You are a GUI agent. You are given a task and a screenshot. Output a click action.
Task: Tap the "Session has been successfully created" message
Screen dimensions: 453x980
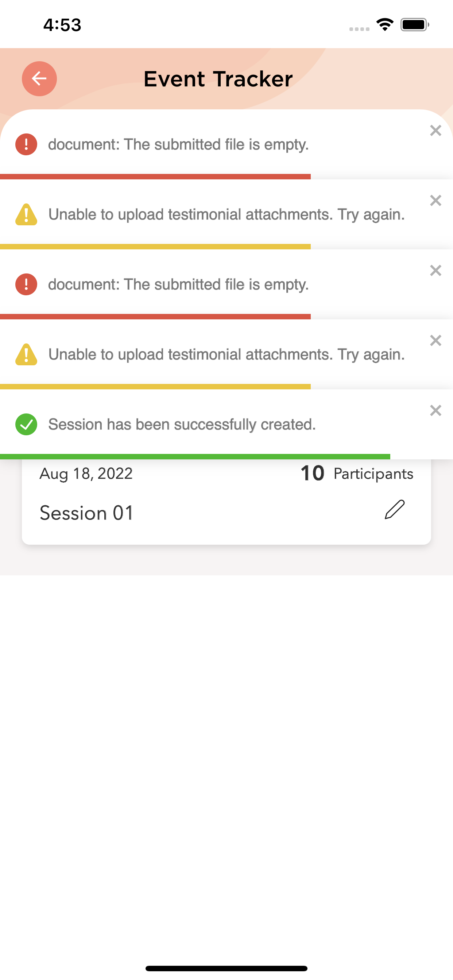(182, 424)
